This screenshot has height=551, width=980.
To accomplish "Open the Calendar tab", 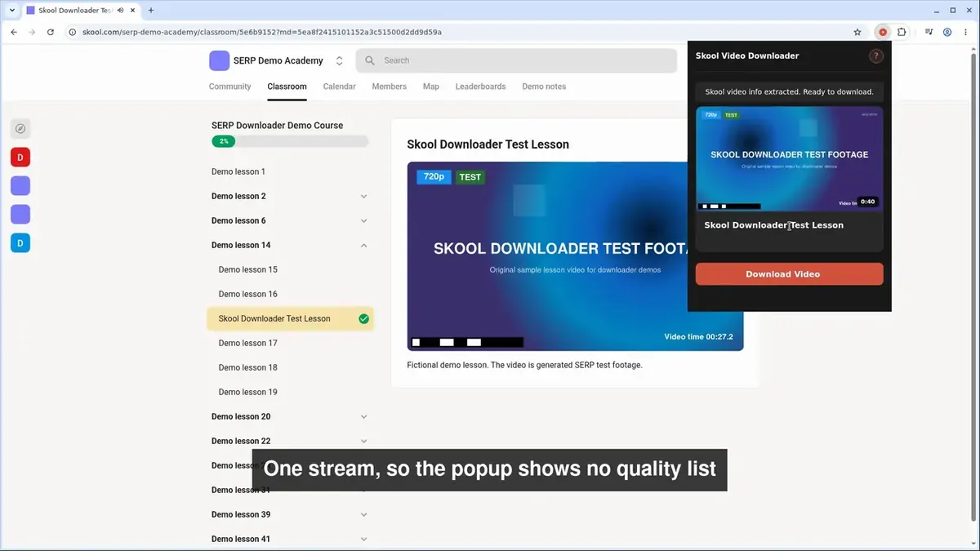I will tap(339, 87).
